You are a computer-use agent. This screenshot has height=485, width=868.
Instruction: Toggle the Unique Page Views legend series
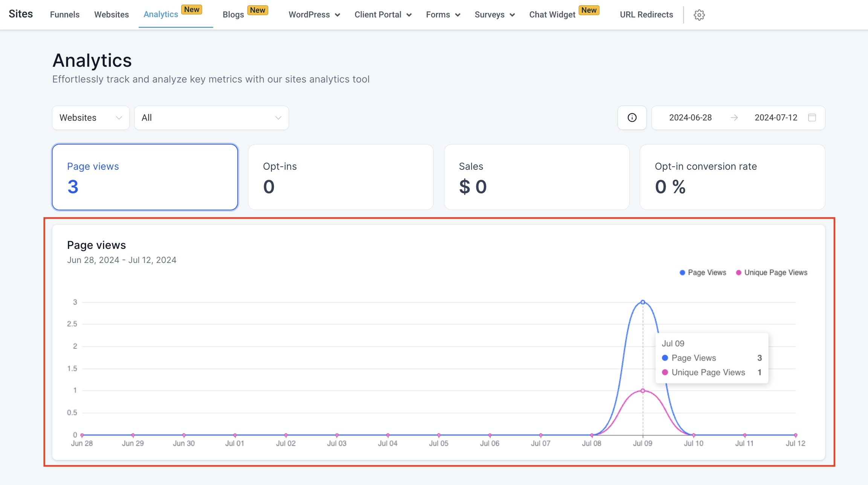[x=771, y=272]
